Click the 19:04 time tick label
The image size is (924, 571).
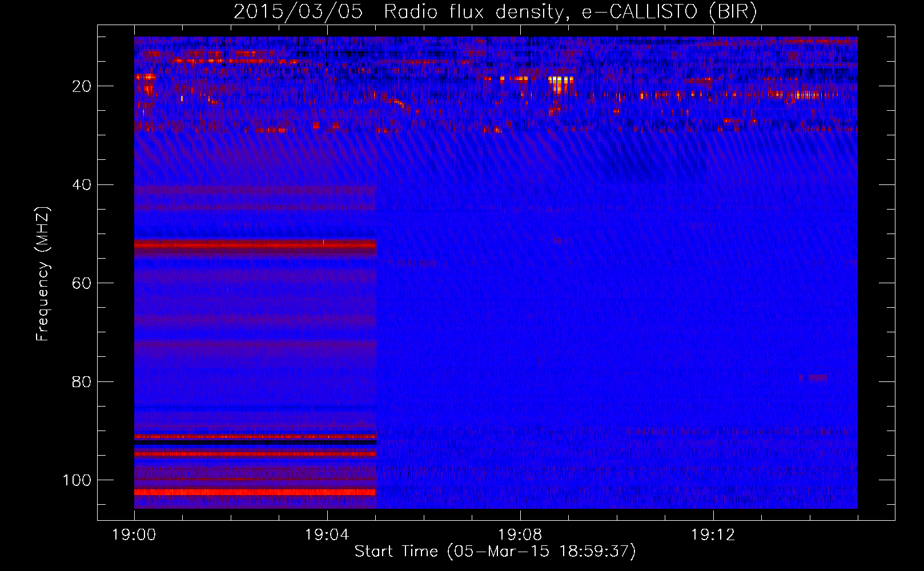tap(327, 535)
